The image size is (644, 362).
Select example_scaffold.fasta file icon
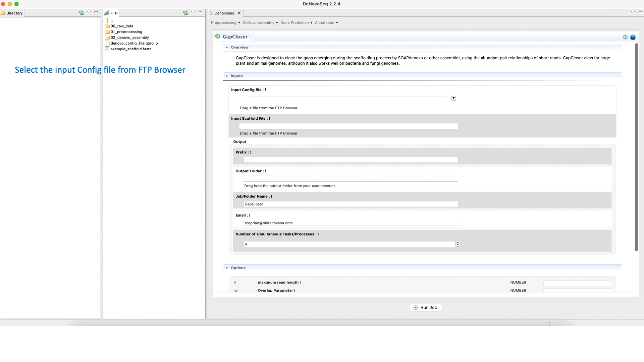point(107,49)
